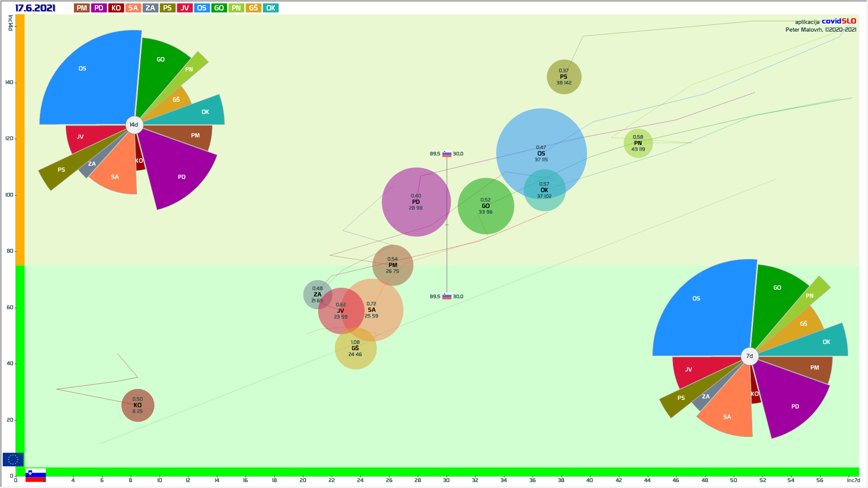Click the 17.6.2021 date label
Screen dimensions: 868x488
coord(35,8)
